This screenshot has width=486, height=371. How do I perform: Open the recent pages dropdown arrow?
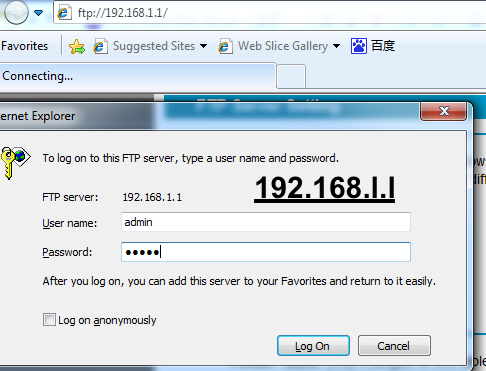click(x=39, y=13)
